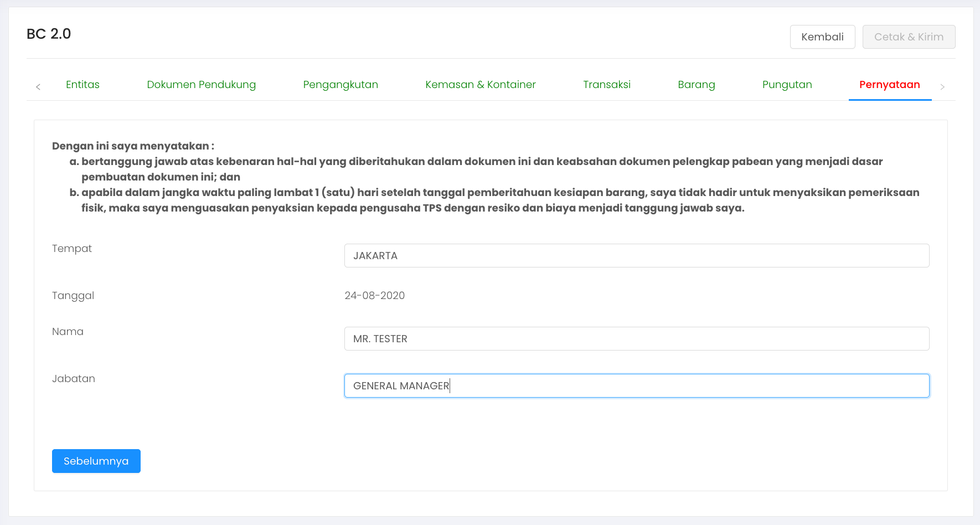Open the Transaksi tab
The height and width of the screenshot is (525, 980).
coord(606,85)
